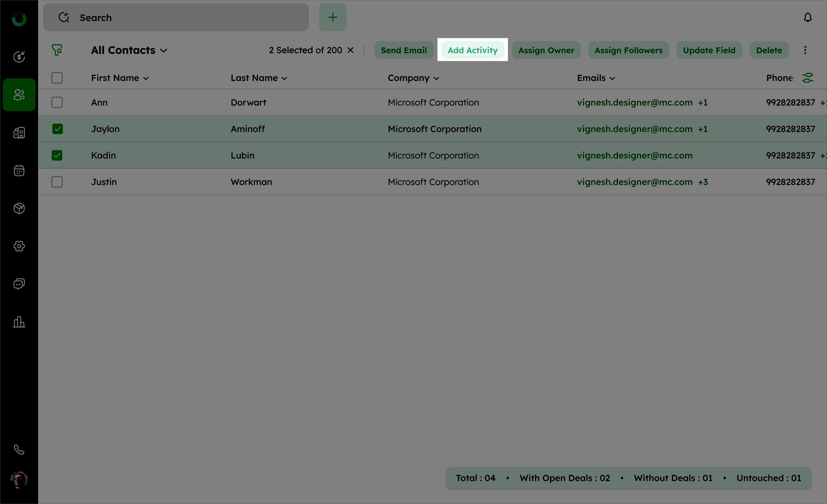Open the calendar activities sidebar icon
Viewport: 827px width, 504px height.
click(19, 171)
